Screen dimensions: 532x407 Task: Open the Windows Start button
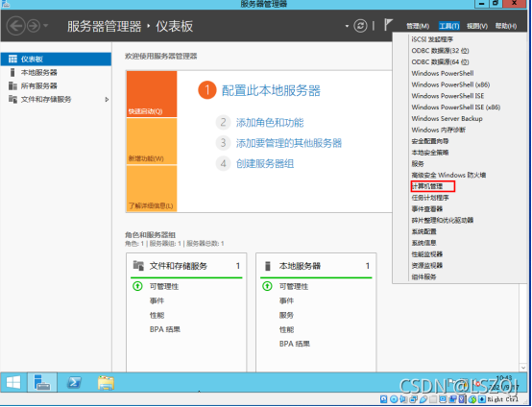pyautogui.click(x=13, y=383)
